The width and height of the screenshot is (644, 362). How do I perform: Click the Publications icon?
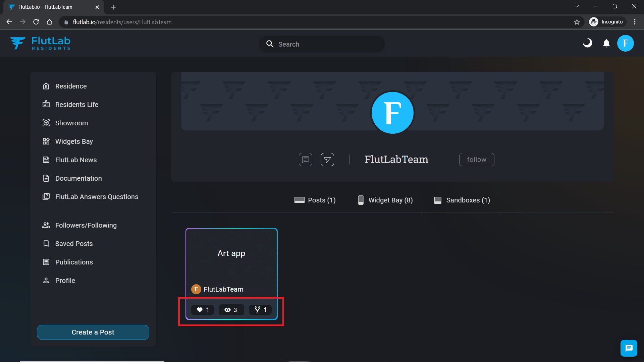click(x=46, y=262)
